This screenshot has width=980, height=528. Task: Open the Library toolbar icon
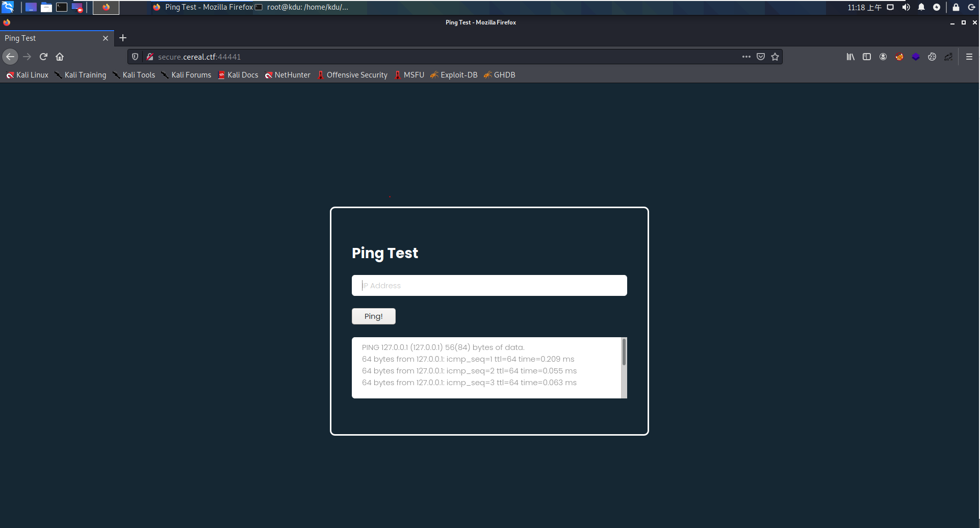coord(850,57)
